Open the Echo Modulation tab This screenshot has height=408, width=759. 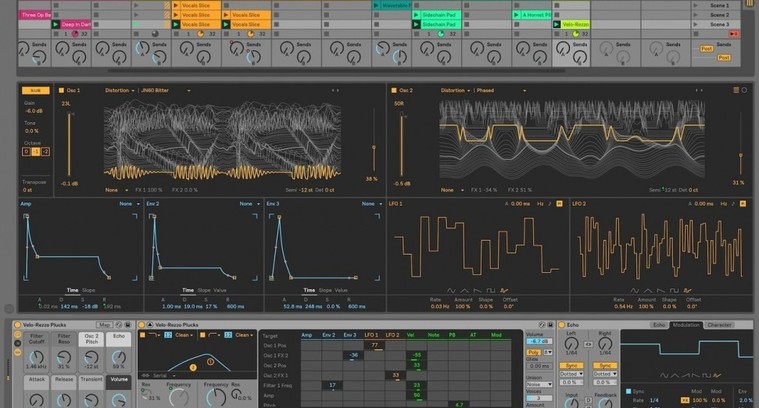click(686, 325)
